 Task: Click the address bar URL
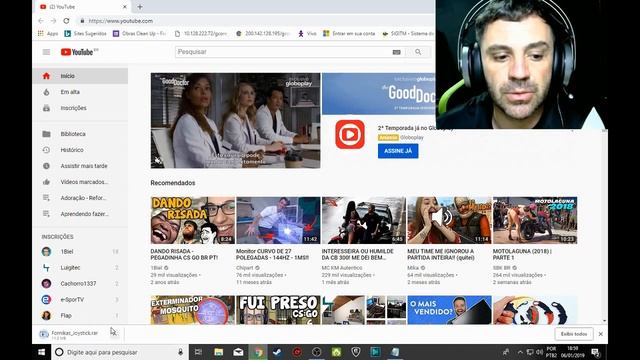click(x=121, y=21)
